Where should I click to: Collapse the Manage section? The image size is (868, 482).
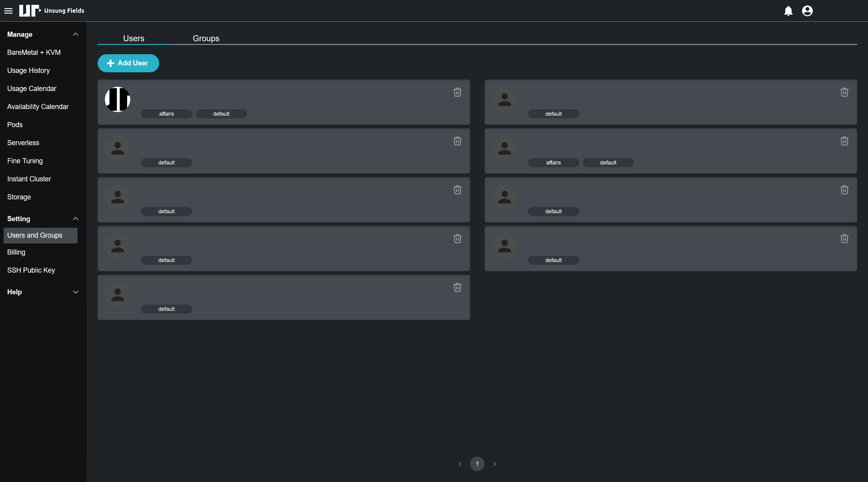tap(75, 34)
